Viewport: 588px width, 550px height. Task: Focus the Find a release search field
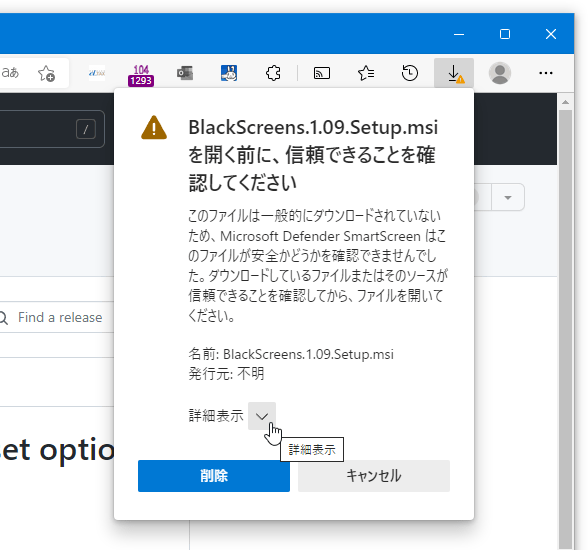click(57, 317)
